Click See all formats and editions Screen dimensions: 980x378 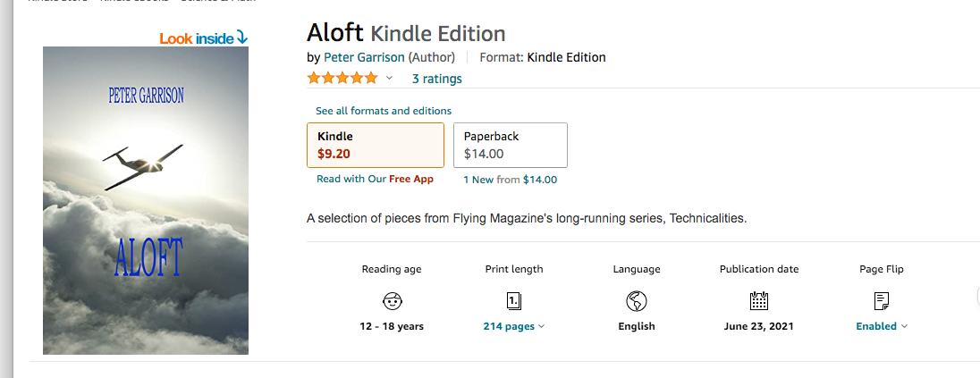click(384, 111)
